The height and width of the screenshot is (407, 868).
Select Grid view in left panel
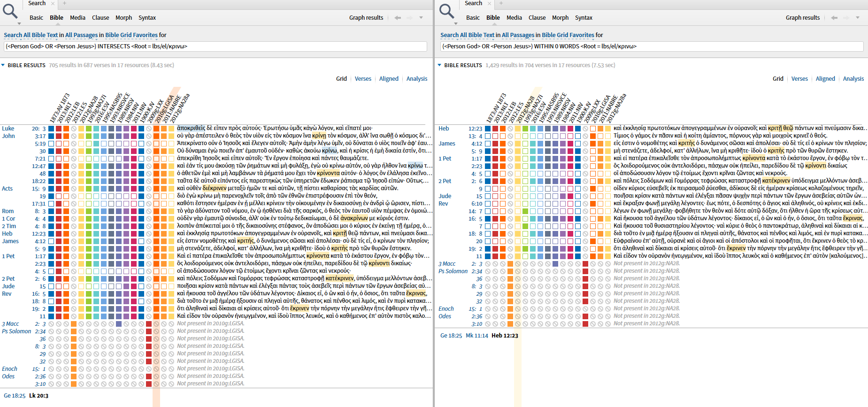(341, 79)
